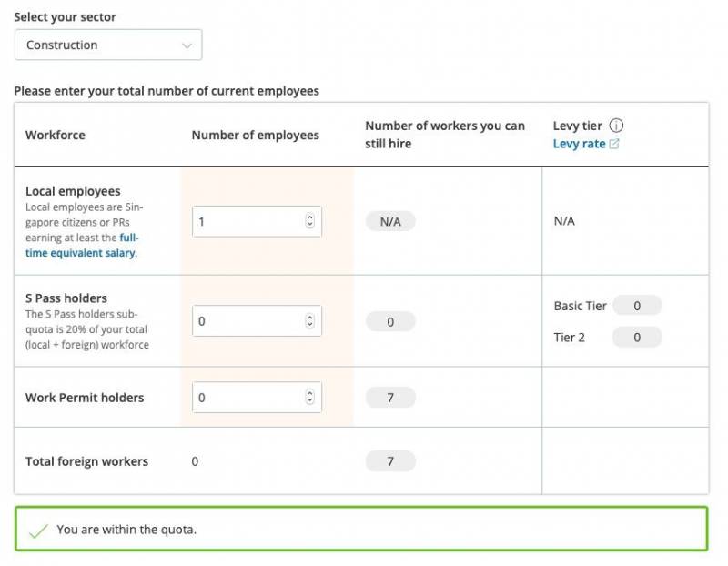Click the sector dropdown chevron arrow

(x=187, y=45)
